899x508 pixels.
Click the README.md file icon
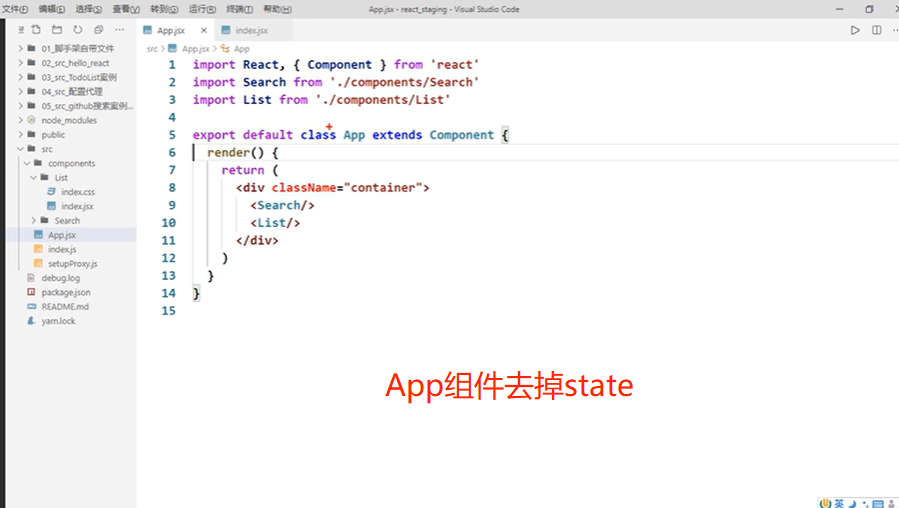pyautogui.click(x=32, y=306)
